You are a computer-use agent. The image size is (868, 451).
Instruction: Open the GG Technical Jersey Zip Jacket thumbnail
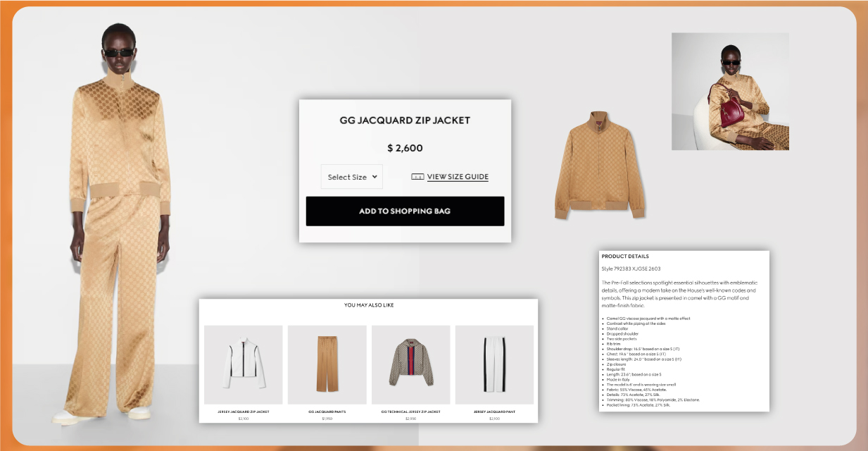point(411,365)
